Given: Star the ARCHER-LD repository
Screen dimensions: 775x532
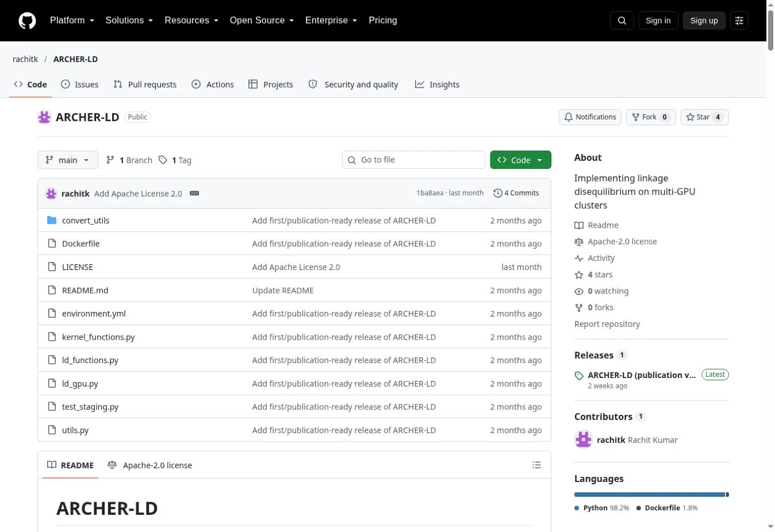Looking at the screenshot, I should (x=704, y=117).
